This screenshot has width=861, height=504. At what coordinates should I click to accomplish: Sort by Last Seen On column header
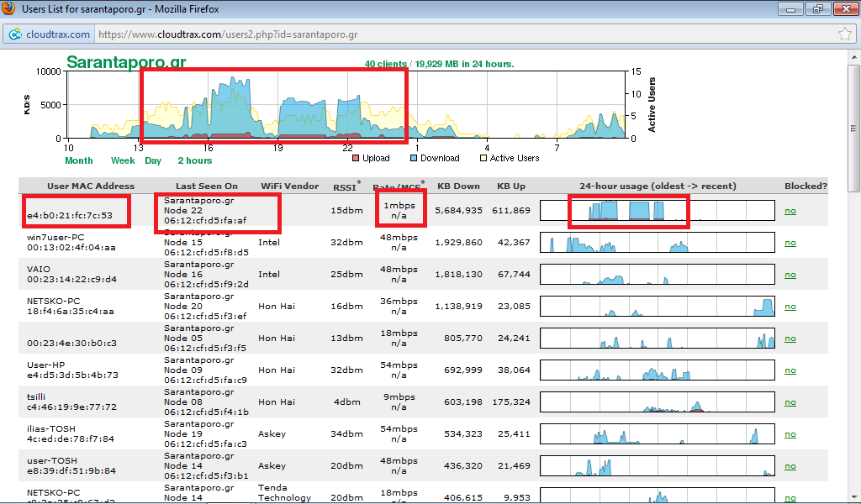207,186
